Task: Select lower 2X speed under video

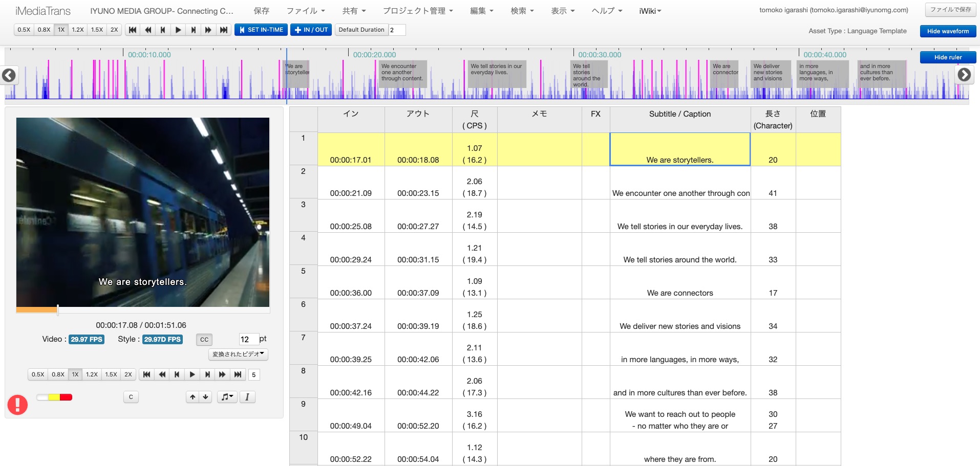Action: tap(129, 374)
